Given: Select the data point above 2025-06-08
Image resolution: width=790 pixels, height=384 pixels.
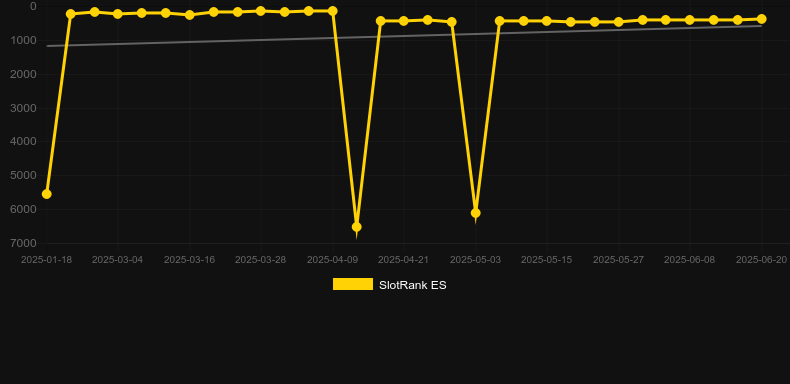Looking at the screenshot, I should point(690,20).
